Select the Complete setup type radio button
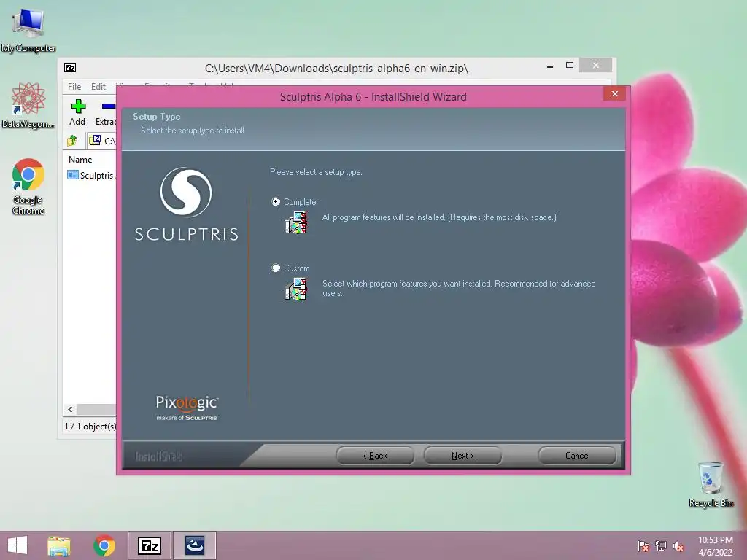The height and width of the screenshot is (560, 747). click(276, 201)
